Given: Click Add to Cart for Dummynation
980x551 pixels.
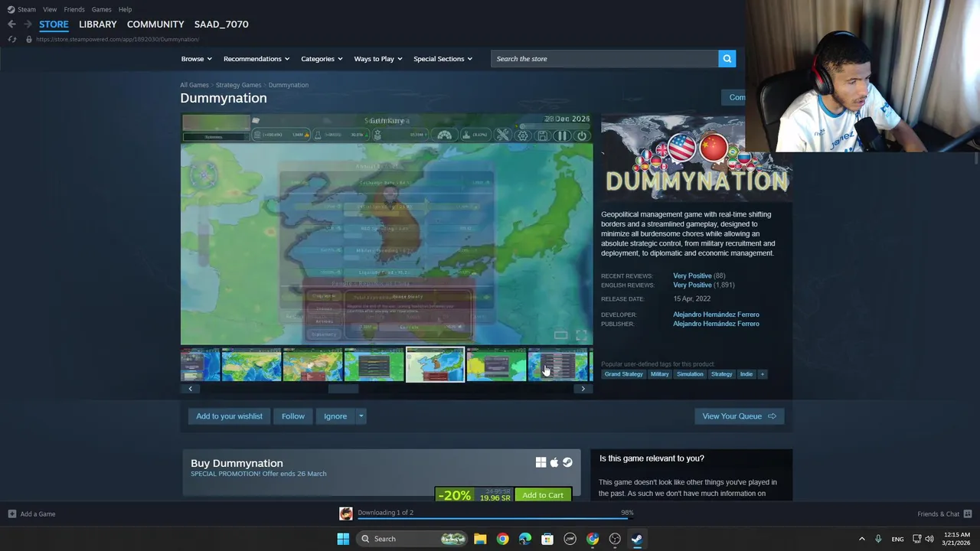Looking at the screenshot, I should (543, 495).
